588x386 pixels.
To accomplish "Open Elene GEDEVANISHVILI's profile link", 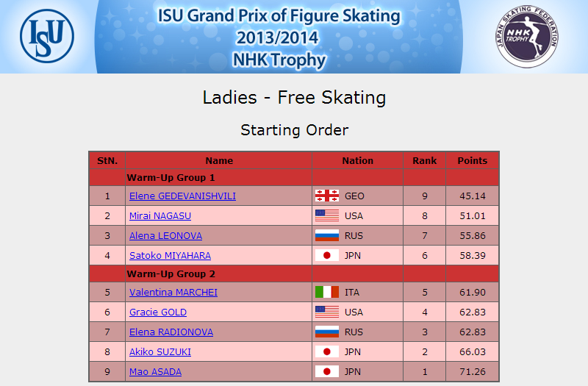I will (x=182, y=196).
